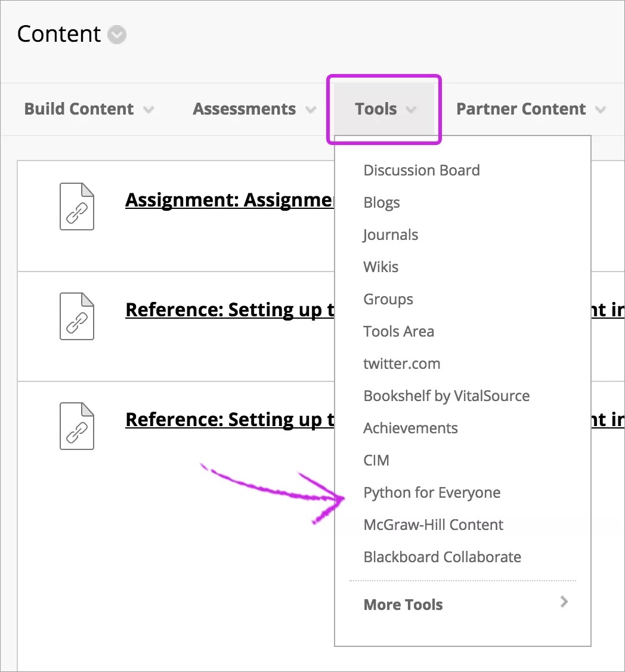Click the paperclip link icon beside Assignment
The image size is (625, 672).
coord(76,206)
